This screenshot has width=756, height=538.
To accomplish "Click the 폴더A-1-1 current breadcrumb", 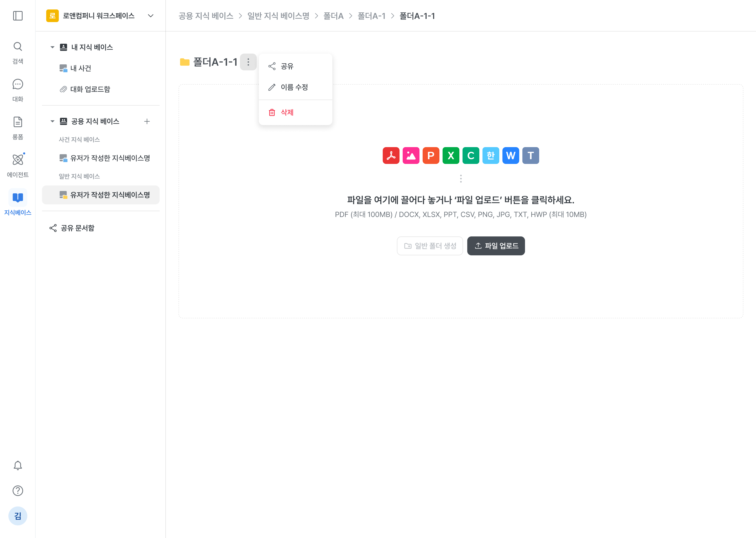I will click(417, 16).
